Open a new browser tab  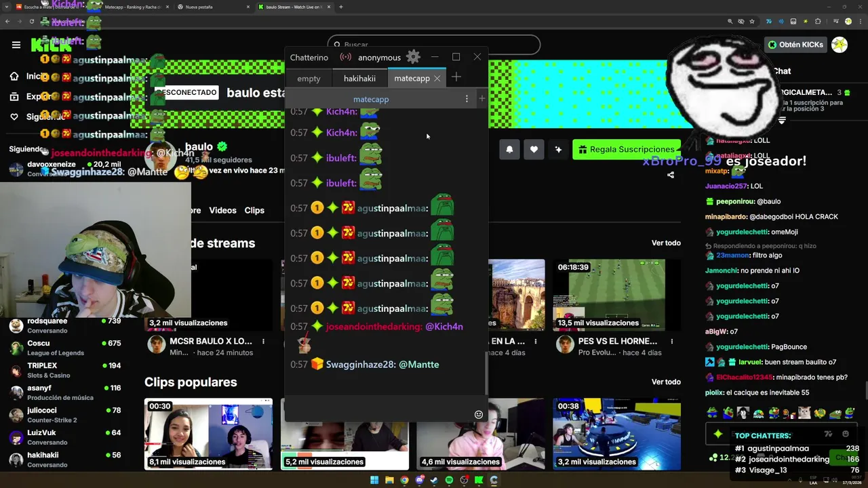coord(340,7)
